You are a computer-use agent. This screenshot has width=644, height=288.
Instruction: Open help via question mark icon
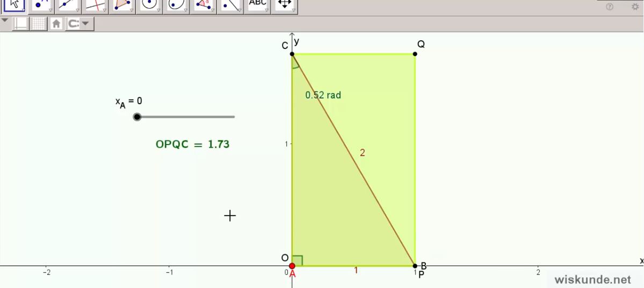click(610, 6)
